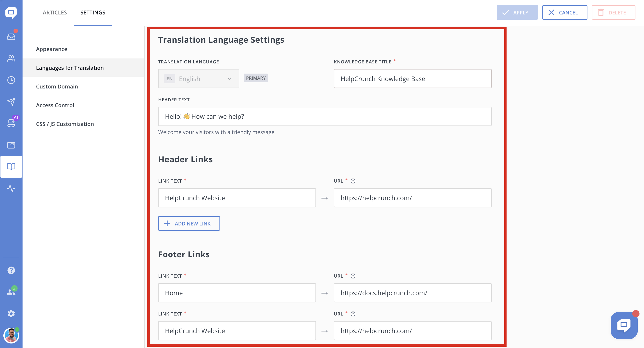Viewport: 644px width, 348px height.
Task: Open the Inbox icon in sidebar
Action: [11, 37]
